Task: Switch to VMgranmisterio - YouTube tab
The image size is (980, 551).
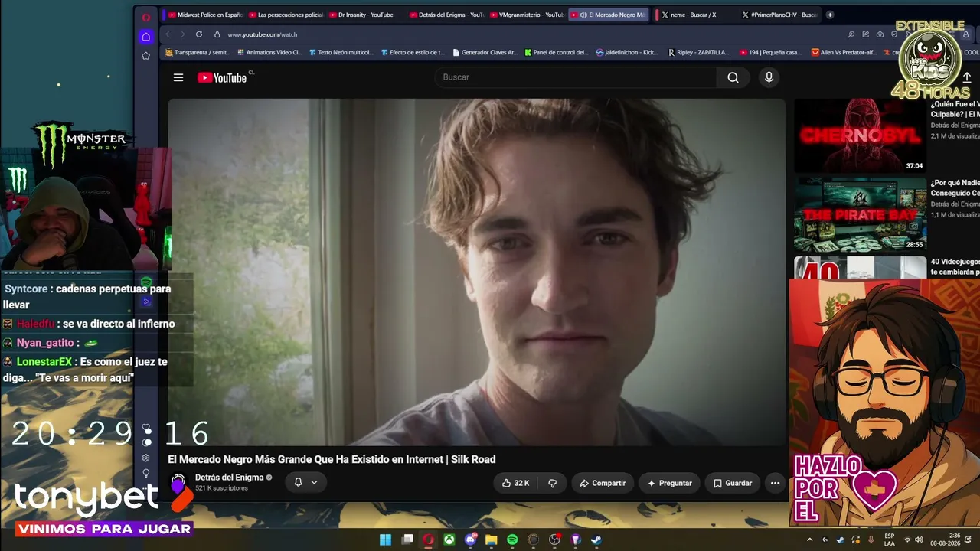Action: pyautogui.click(x=527, y=15)
